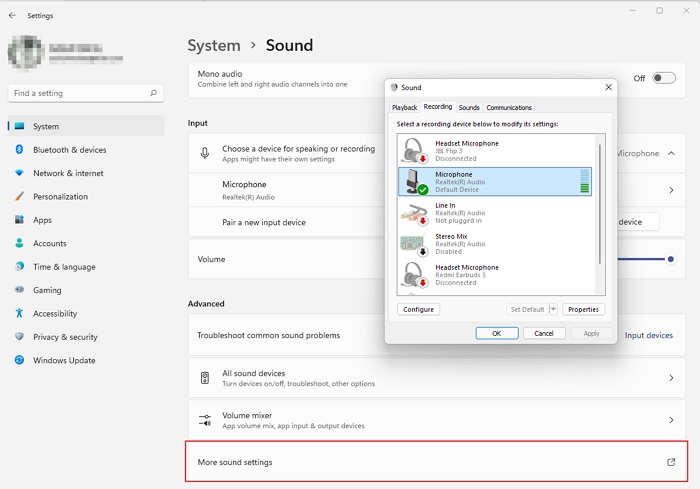The width and height of the screenshot is (700, 489).
Task: Click the user profile avatar
Action: [x=26, y=53]
